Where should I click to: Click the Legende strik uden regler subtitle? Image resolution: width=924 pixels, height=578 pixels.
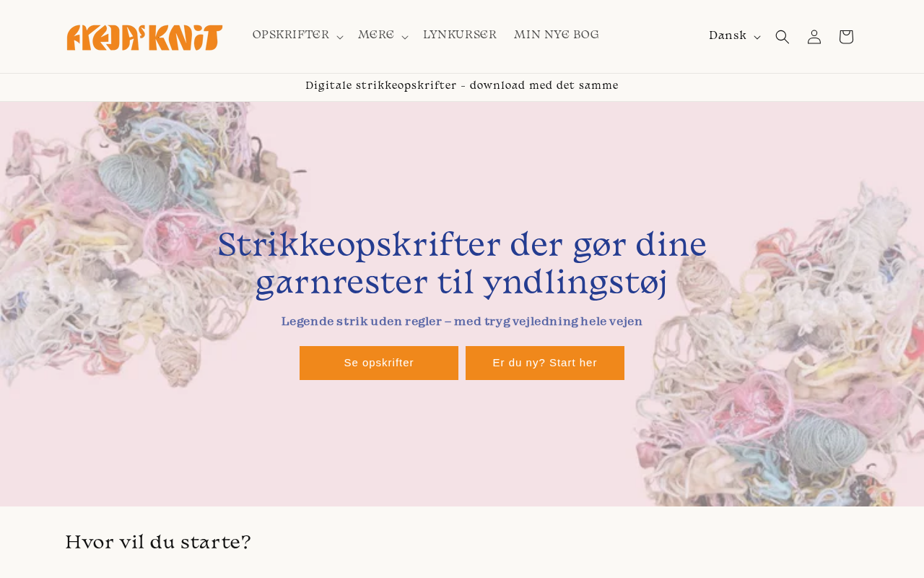(462, 322)
